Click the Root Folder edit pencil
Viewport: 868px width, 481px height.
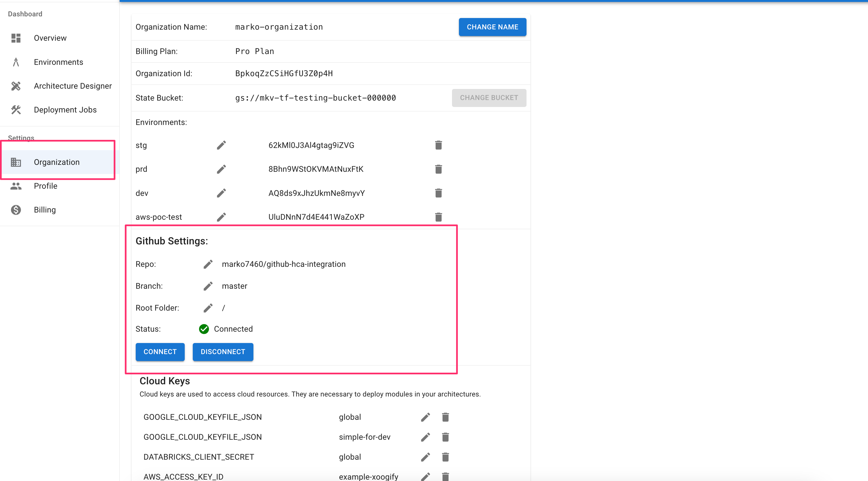click(208, 308)
